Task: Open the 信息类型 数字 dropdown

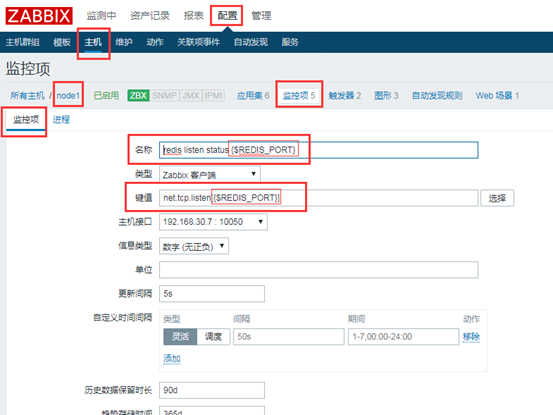Action: click(x=194, y=246)
